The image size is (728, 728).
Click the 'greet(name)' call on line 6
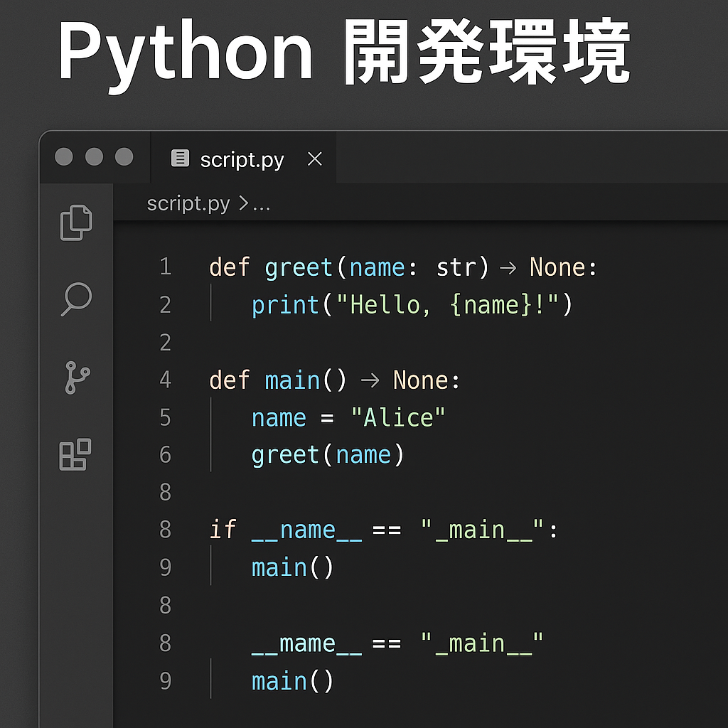click(328, 455)
